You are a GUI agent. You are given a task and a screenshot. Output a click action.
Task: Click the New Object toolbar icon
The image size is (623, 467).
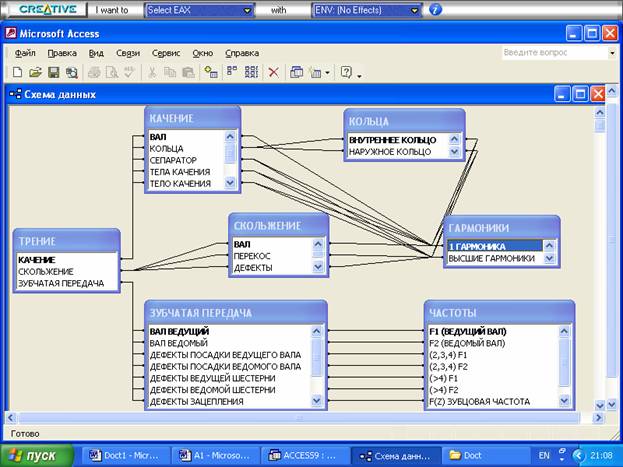point(316,72)
